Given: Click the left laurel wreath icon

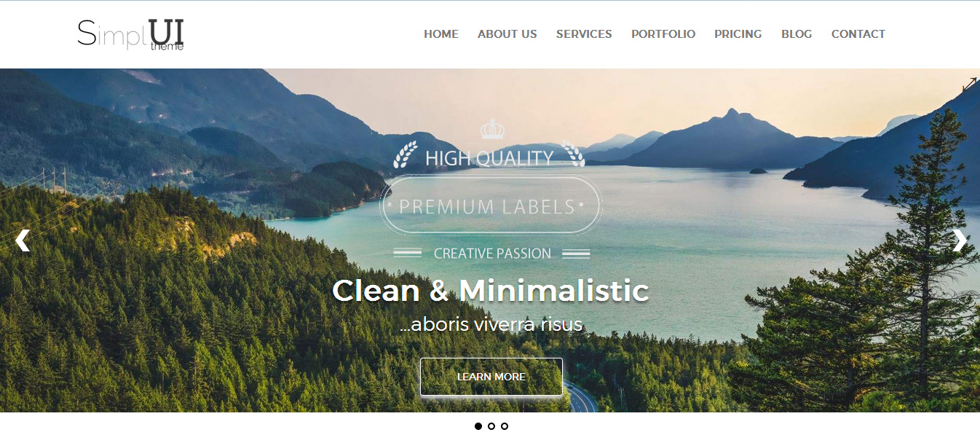Looking at the screenshot, I should [x=406, y=154].
